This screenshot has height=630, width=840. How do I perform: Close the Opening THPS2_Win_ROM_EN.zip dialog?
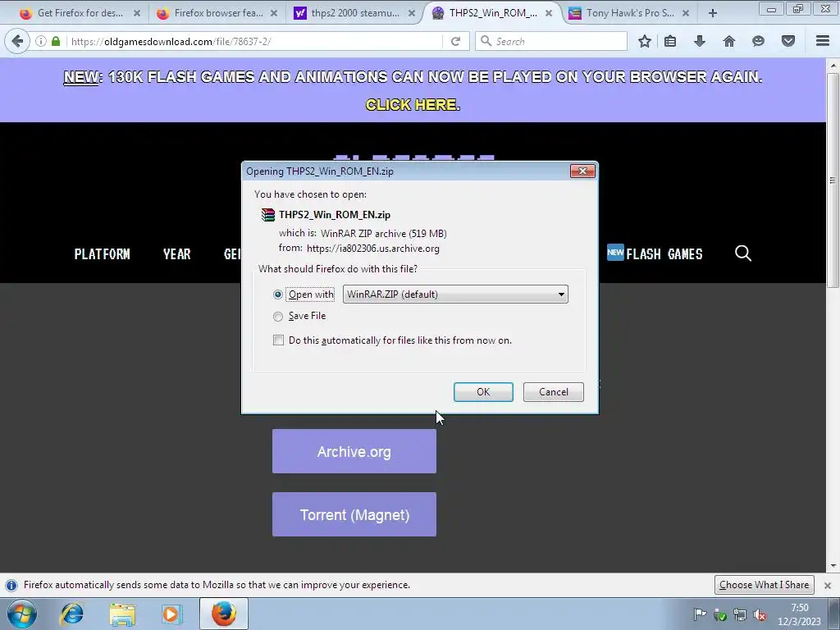(x=582, y=171)
